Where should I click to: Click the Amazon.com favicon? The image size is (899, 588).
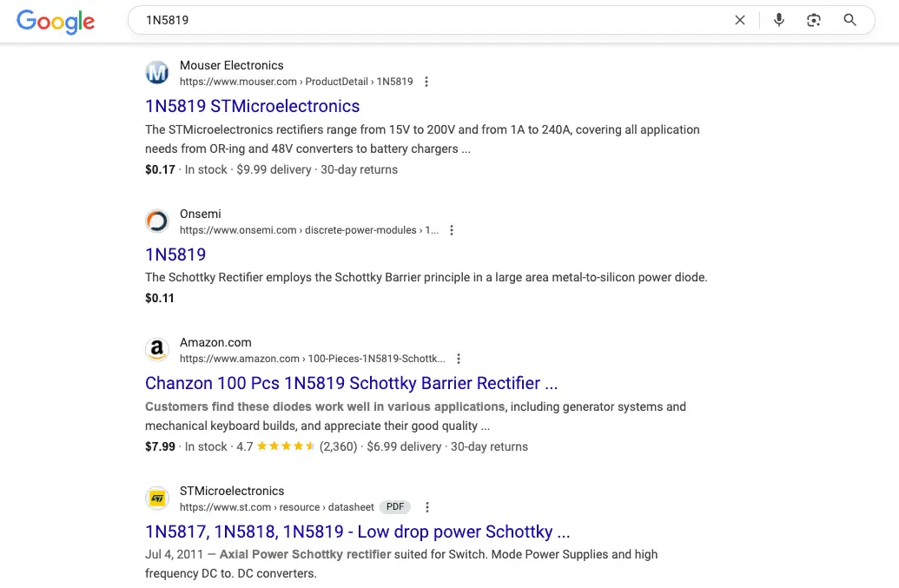(157, 350)
